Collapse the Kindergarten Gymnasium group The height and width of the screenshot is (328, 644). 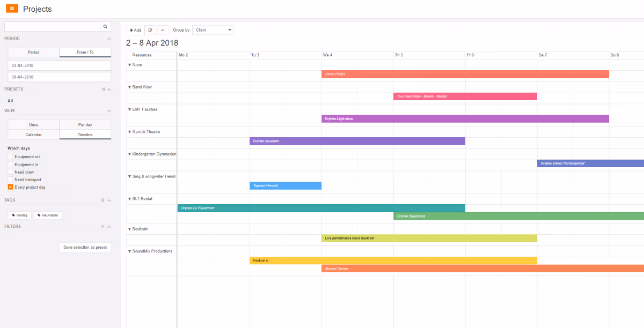point(129,154)
